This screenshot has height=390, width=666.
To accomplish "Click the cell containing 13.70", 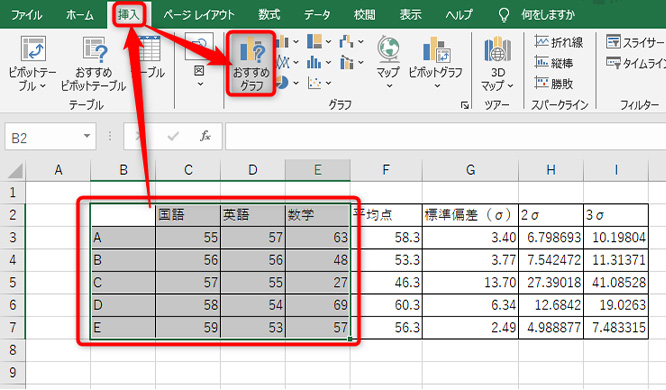I will [x=470, y=283].
